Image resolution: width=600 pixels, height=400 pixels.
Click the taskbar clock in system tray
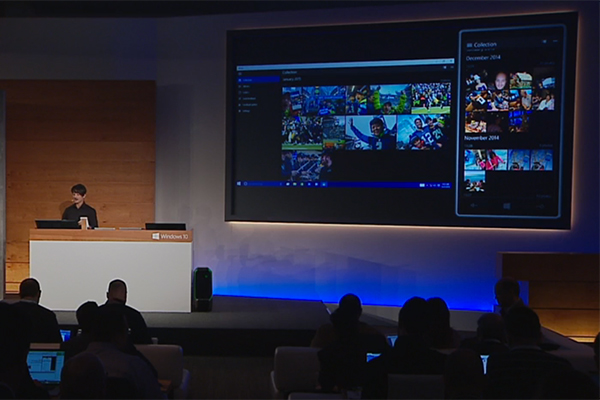pos(445,185)
